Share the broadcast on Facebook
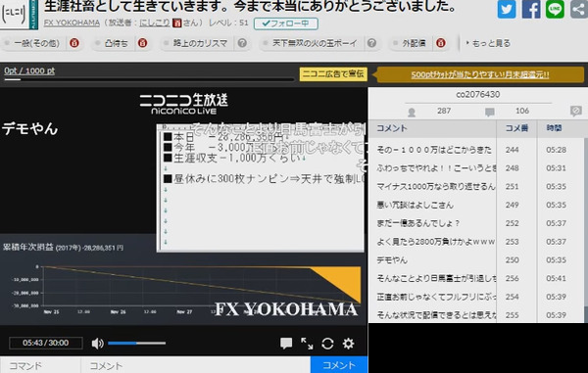This screenshot has height=373, width=588. pyautogui.click(x=531, y=9)
